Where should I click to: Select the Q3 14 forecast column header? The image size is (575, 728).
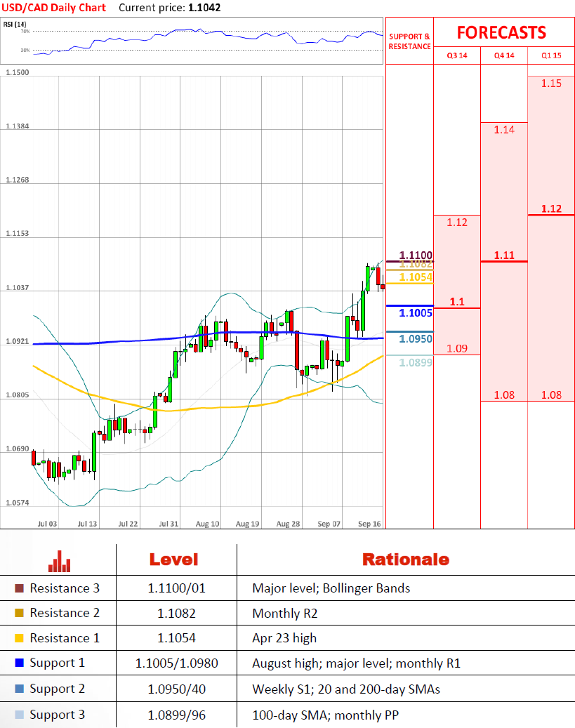coord(457,55)
